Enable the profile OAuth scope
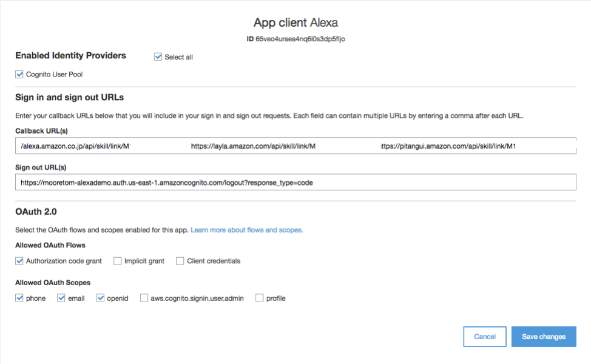591x364 pixels. tap(258, 298)
